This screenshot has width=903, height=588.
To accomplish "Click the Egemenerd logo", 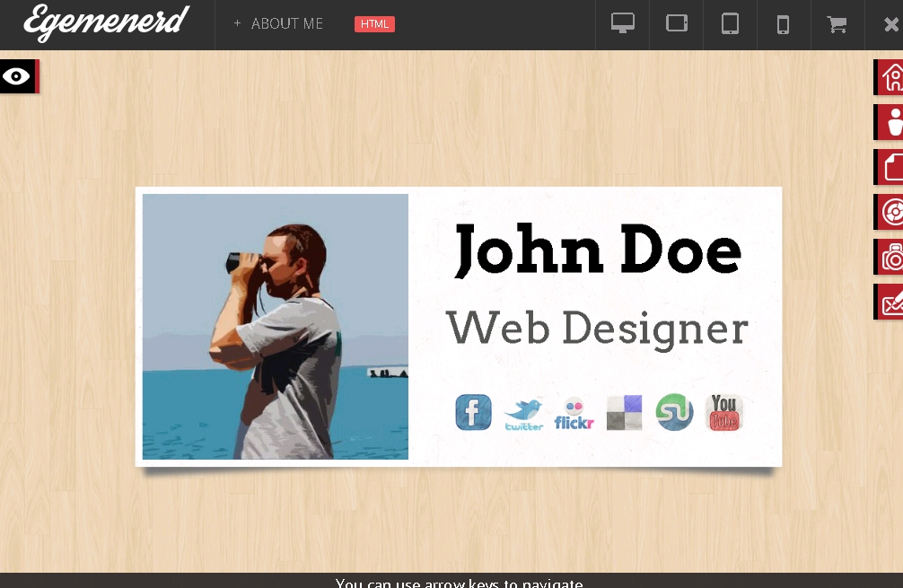I will click(107, 23).
